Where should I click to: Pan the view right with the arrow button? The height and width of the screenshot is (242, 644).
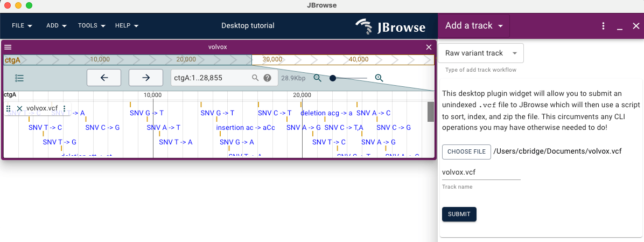tap(146, 78)
